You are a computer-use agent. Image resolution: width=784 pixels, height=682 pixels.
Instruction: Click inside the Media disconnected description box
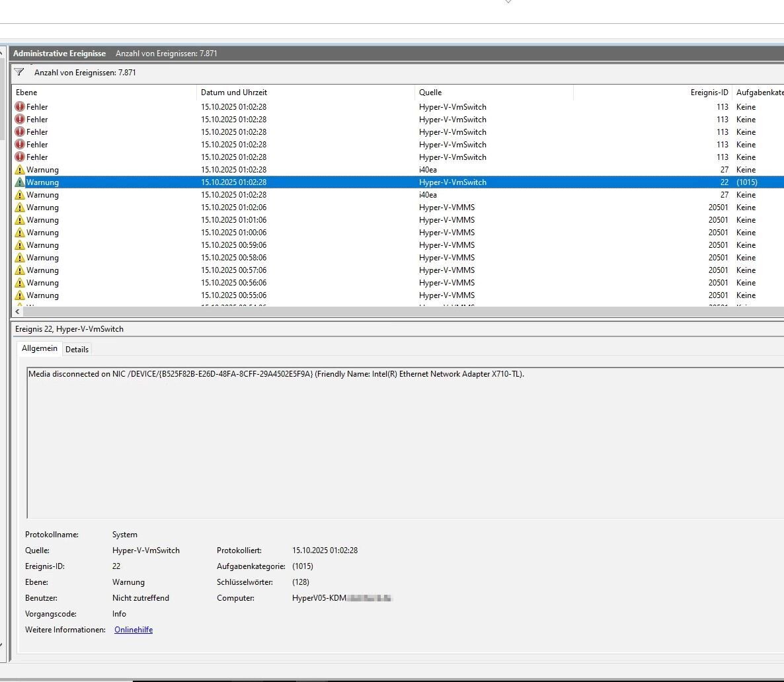tap(397, 443)
